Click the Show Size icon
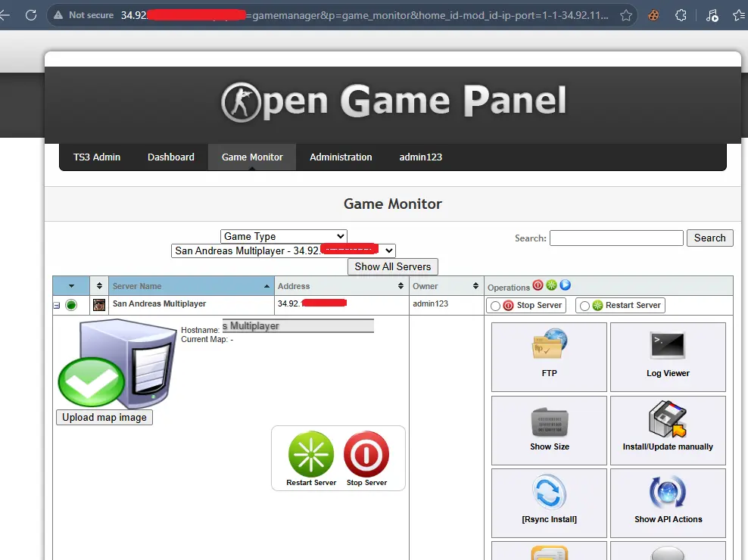Screen dimensions: 748x560 (549, 422)
